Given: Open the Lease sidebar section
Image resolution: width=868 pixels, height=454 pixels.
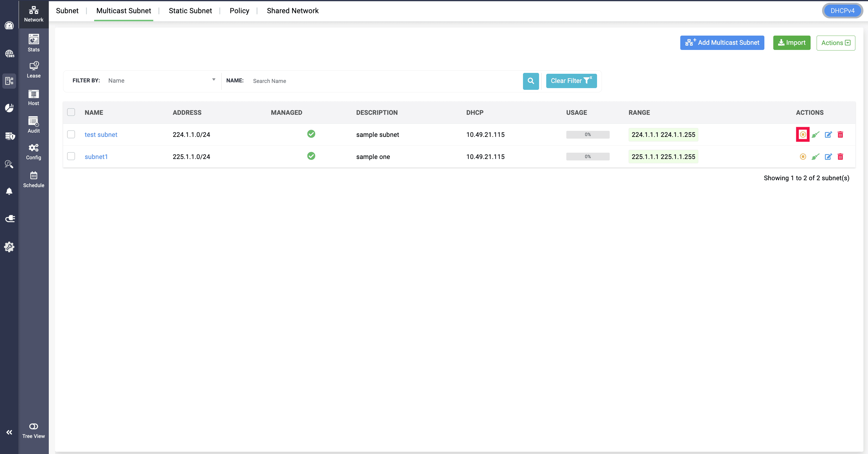Looking at the screenshot, I should pyautogui.click(x=33, y=70).
